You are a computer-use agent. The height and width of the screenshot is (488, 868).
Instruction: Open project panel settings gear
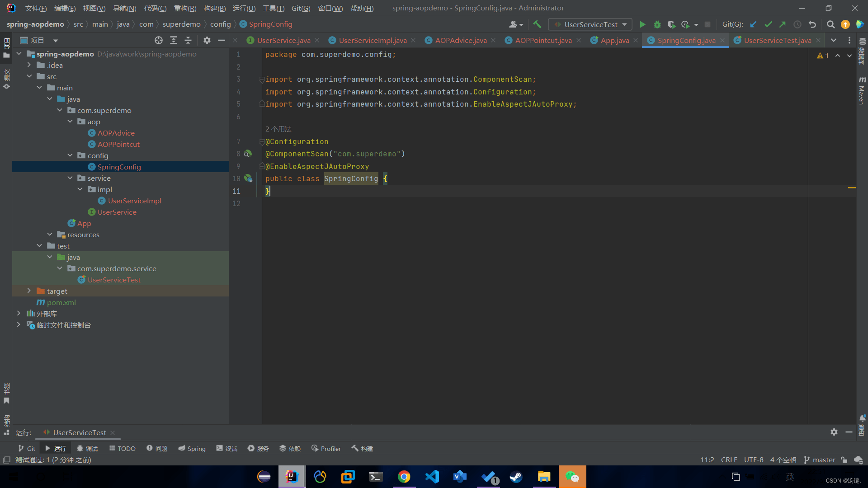[207, 41]
